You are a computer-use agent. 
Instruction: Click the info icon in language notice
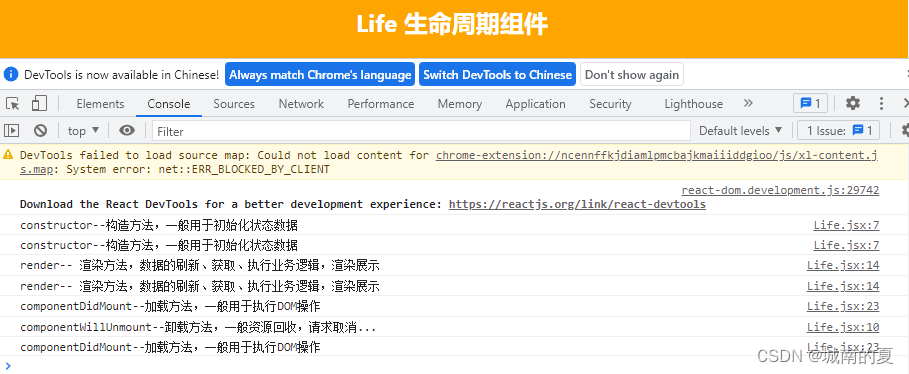[x=11, y=74]
